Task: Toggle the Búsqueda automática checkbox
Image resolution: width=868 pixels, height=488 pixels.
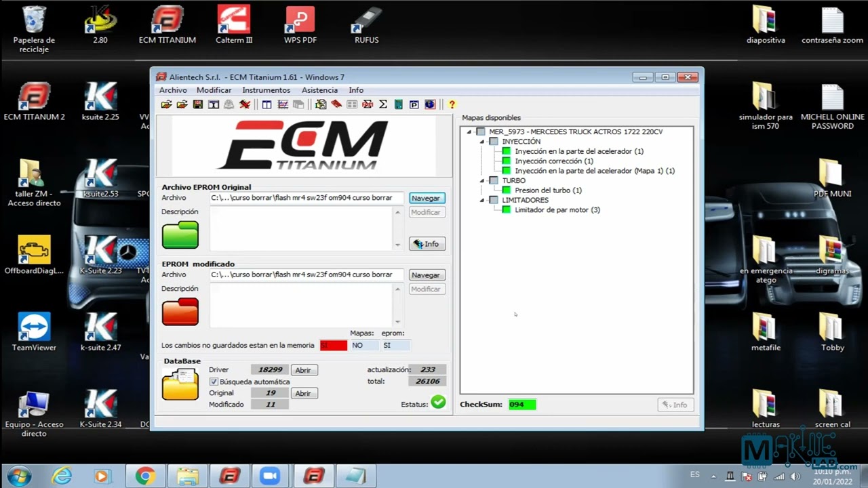Action: [x=214, y=382]
